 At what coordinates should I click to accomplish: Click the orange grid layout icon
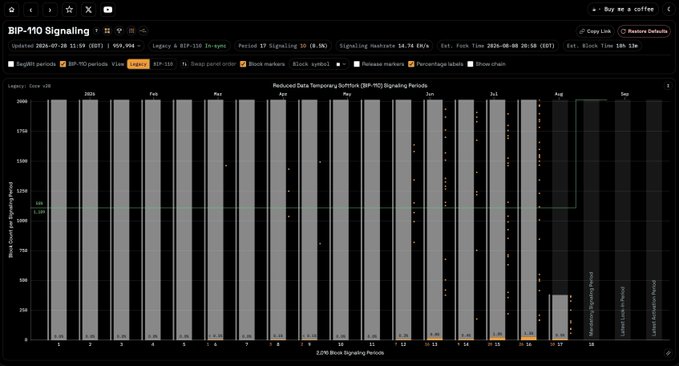(x=107, y=31)
